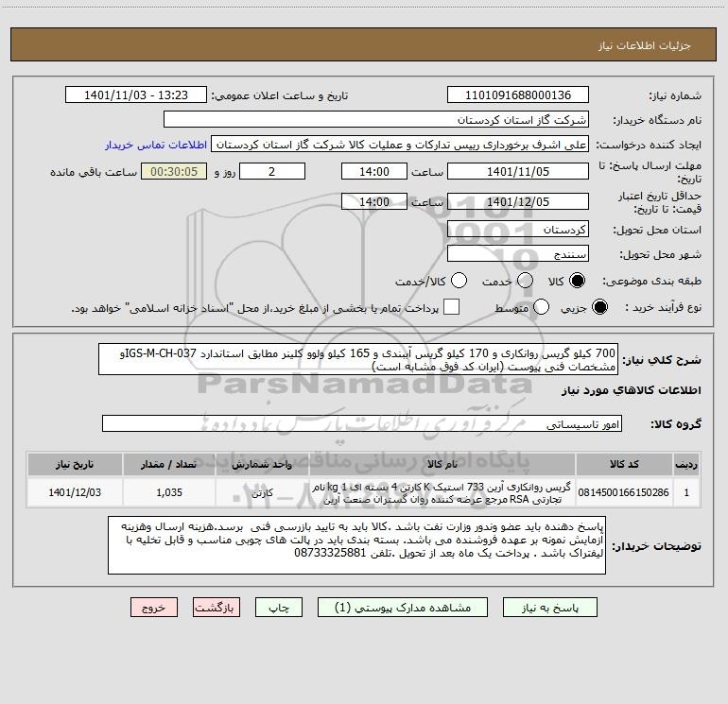Click the need date cell 1401/12/03

click(x=75, y=492)
